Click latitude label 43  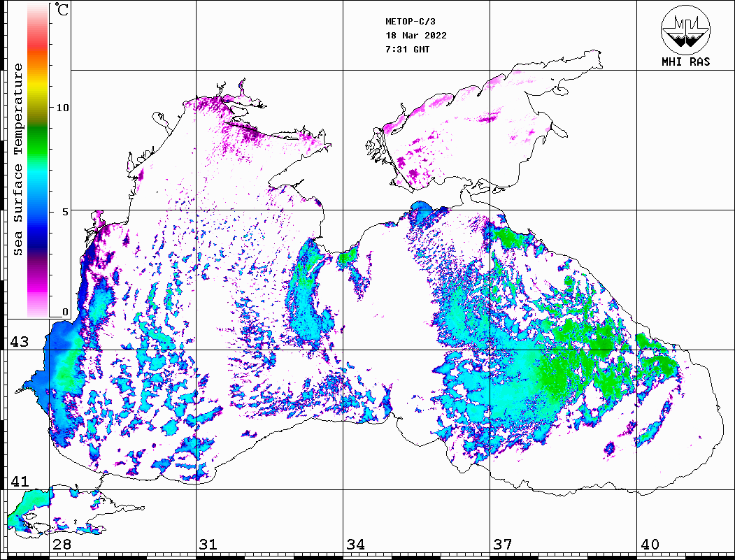click(20, 342)
